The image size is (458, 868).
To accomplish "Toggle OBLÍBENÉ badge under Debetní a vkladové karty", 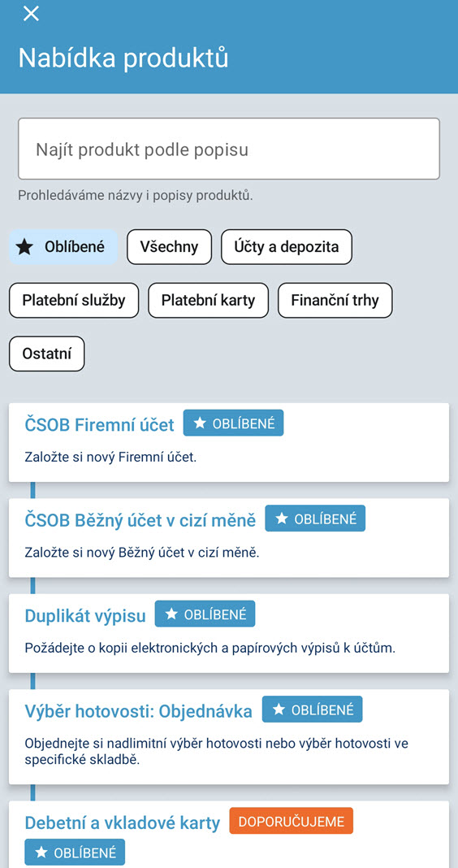I will tap(75, 853).
